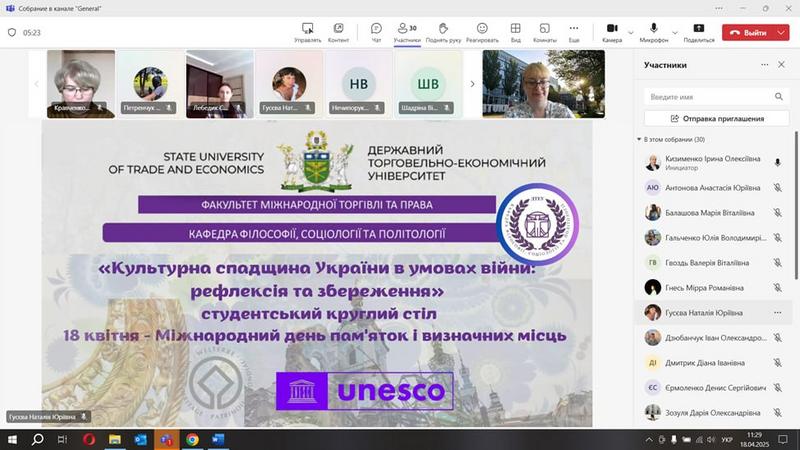Select the large video of woman outdoors
This screenshot has width=800, height=450.
543,84
